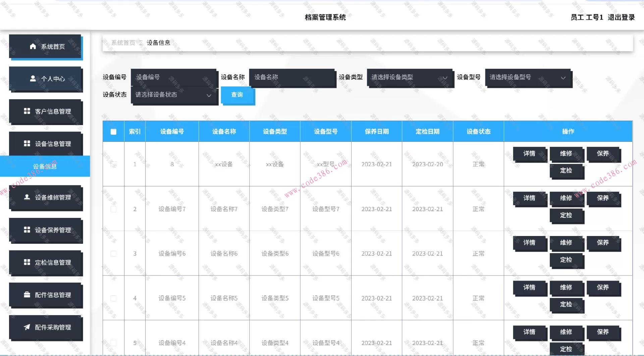The image size is (644, 356).
Task: Click the grid icon next to 设备信息管理
Action: click(x=28, y=143)
